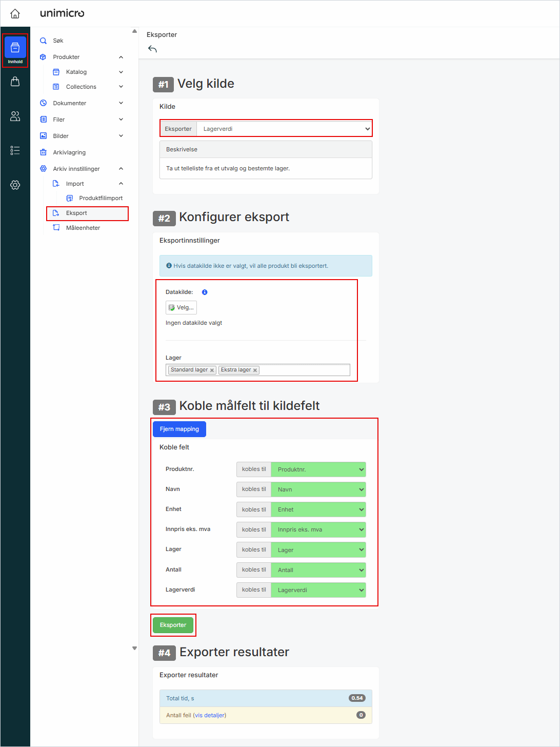Image resolution: width=560 pixels, height=747 pixels.
Task: Open the vis detaljer link
Action: point(209,715)
